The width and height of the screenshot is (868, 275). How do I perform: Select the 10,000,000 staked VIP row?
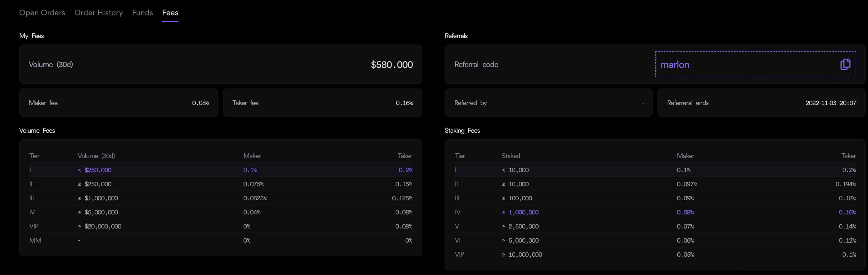(655, 254)
